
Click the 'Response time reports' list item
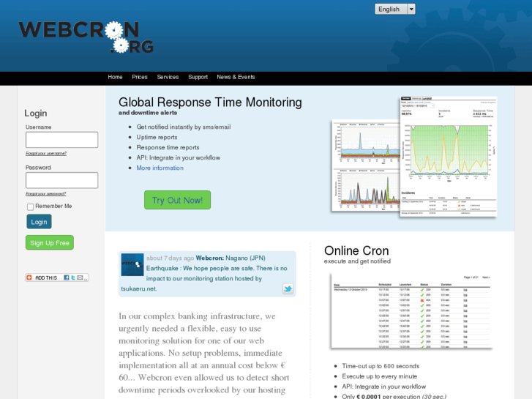coord(168,147)
